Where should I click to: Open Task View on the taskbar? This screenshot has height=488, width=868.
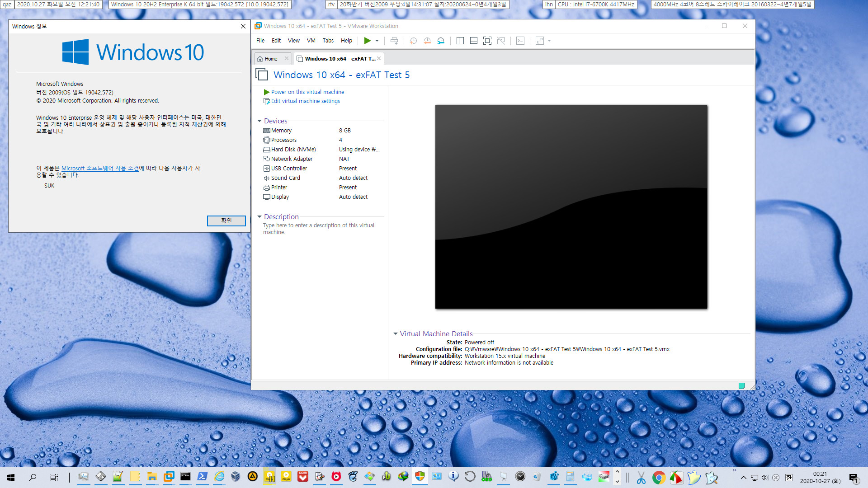click(54, 477)
